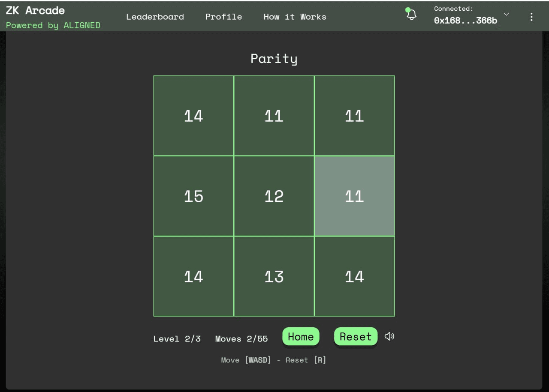The width and height of the screenshot is (549, 392).
Task: Click the Level 2/3 indicator
Action: click(177, 339)
